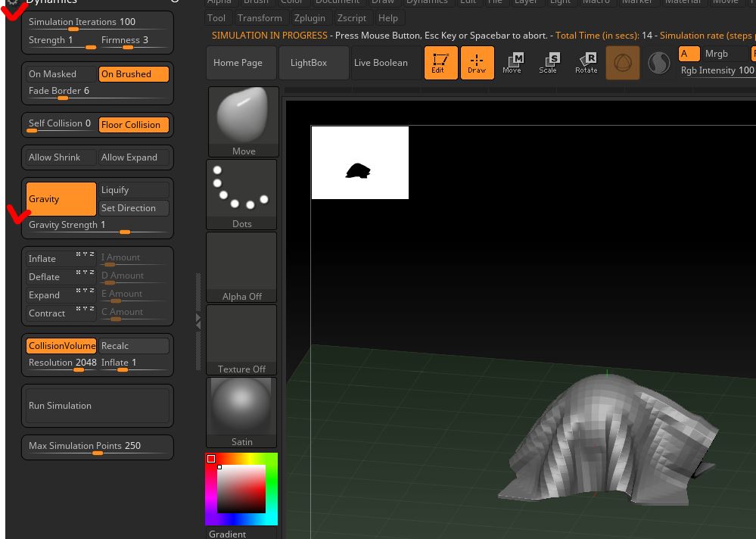Open the Texture Off selector
This screenshot has height=539, width=756.
241,339
